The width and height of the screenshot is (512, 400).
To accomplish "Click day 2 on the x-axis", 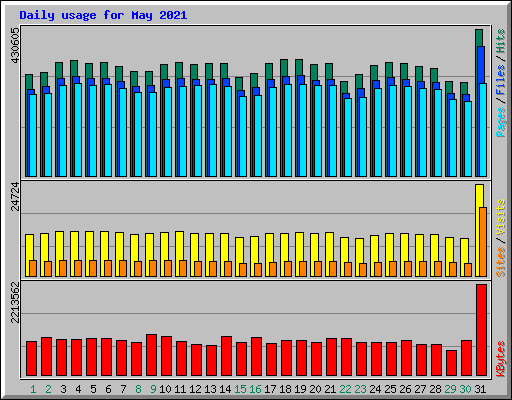I will point(48,389).
